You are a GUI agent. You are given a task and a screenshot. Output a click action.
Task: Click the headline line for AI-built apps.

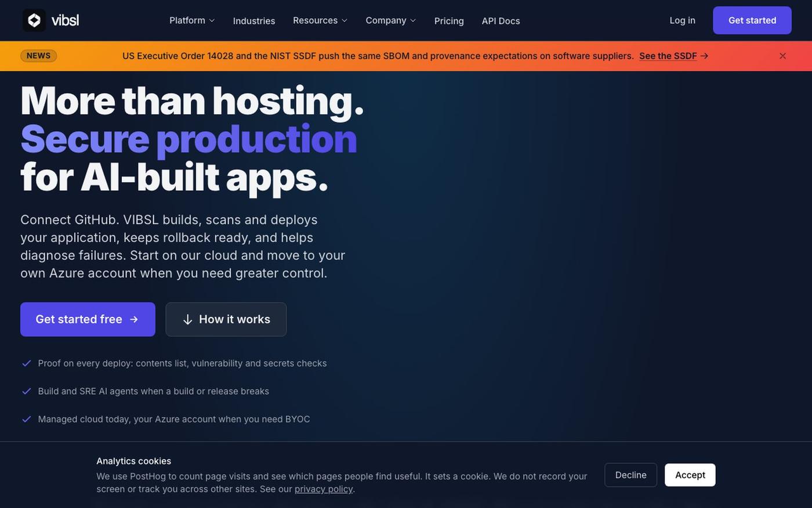(x=174, y=177)
